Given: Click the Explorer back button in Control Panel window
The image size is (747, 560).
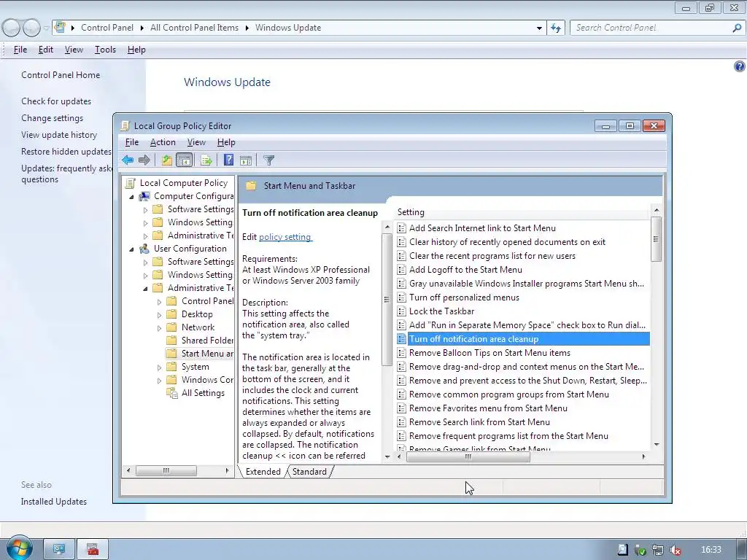Looking at the screenshot, I should pos(11,28).
